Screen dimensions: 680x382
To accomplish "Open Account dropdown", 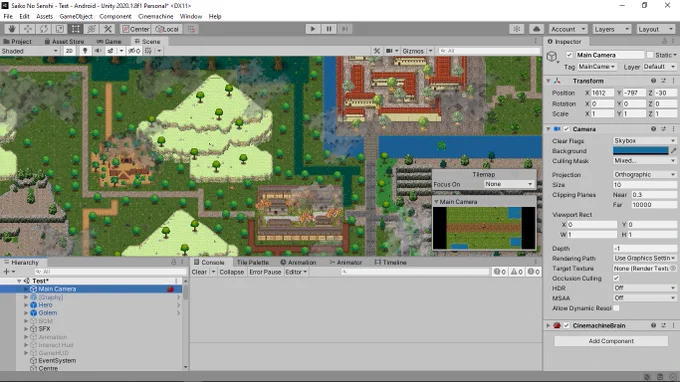I will (x=568, y=29).
